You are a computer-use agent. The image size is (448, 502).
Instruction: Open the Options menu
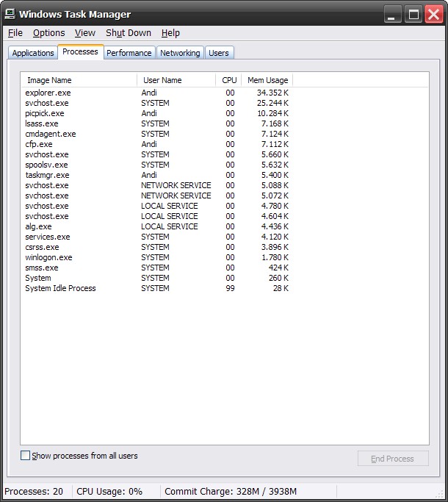point(48,33)
